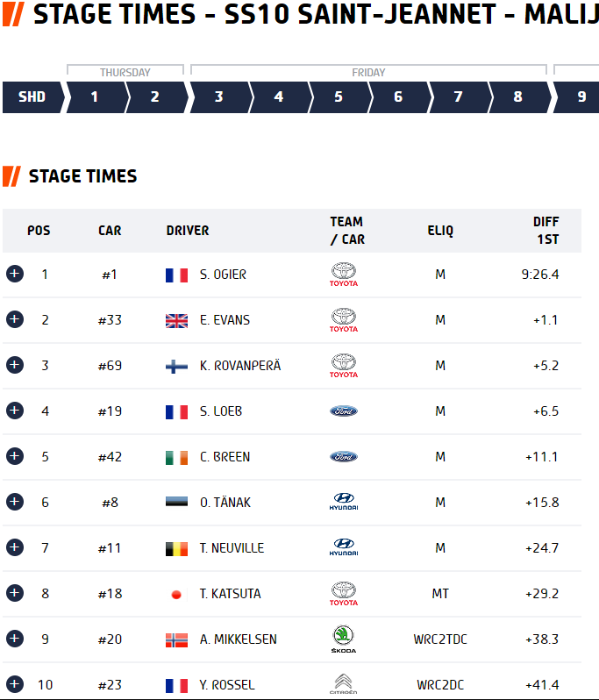Viewport: 599px width, 700px height.
Task: Click Ford logo in S. Loeb row
Action: (x=344, y=411)
